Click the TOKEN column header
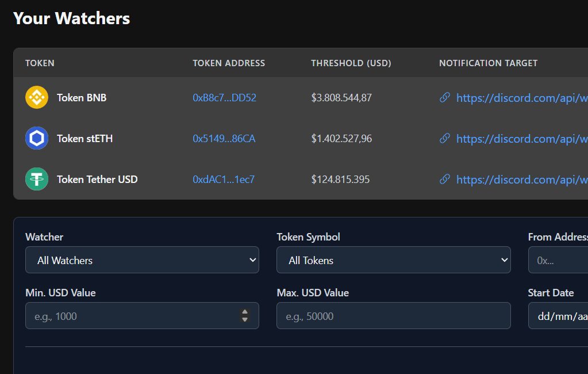 (40, 63)
